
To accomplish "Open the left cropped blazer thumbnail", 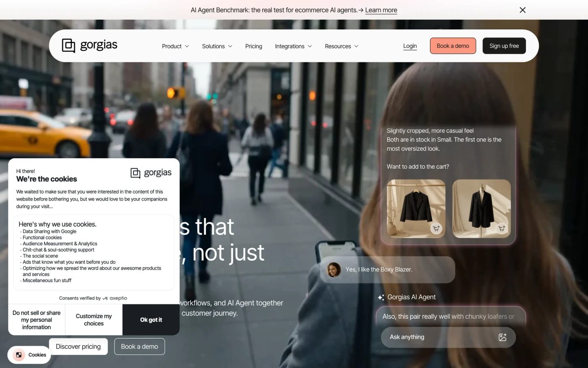I will 416,209.
